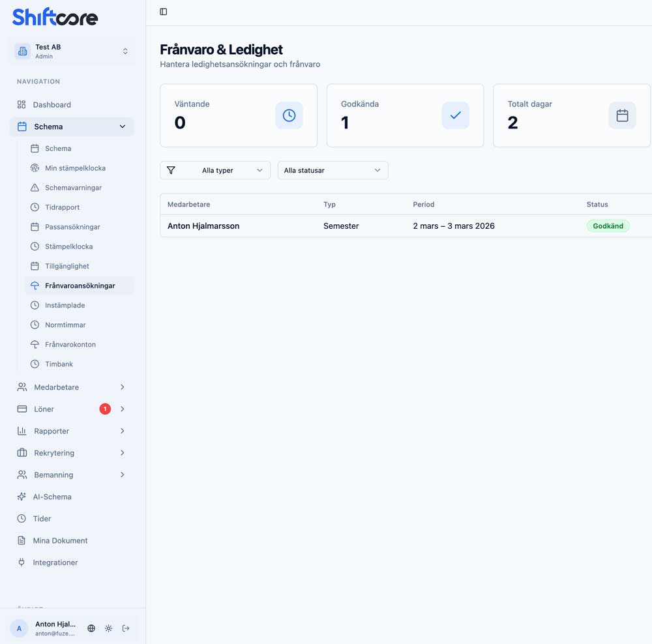Open the Schema sub-item with calendar icon
This screenshot has width=652, height=644.
[79, 149]
